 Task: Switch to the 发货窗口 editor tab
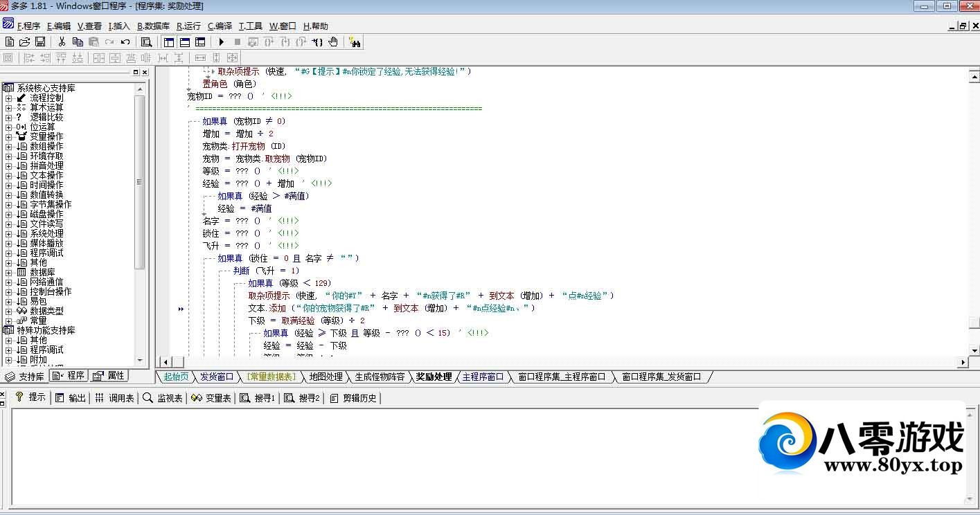click(x=217, y=377)
